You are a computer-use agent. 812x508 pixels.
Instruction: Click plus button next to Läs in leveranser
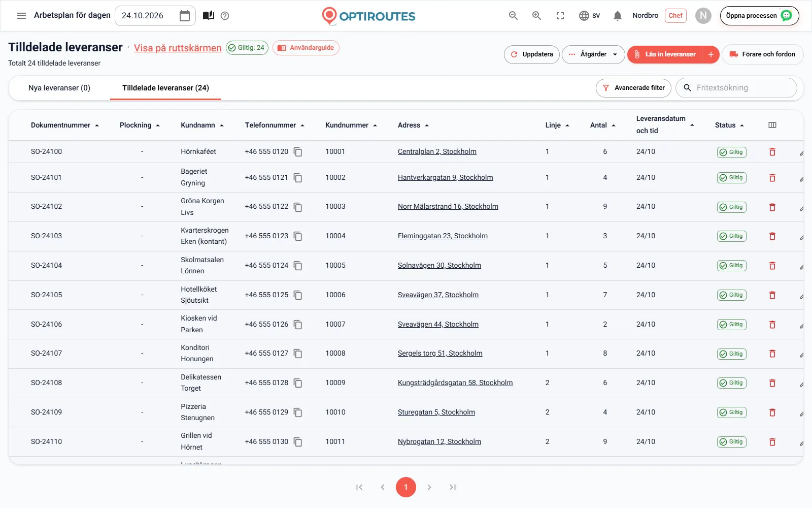711,54
